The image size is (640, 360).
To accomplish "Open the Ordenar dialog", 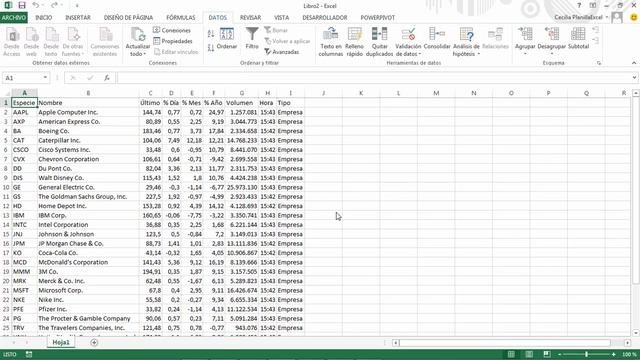I will point(227,39).
